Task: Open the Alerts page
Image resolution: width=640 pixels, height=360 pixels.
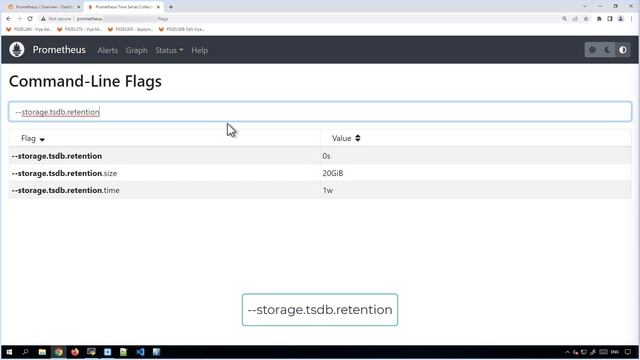Action: (107, 50)
